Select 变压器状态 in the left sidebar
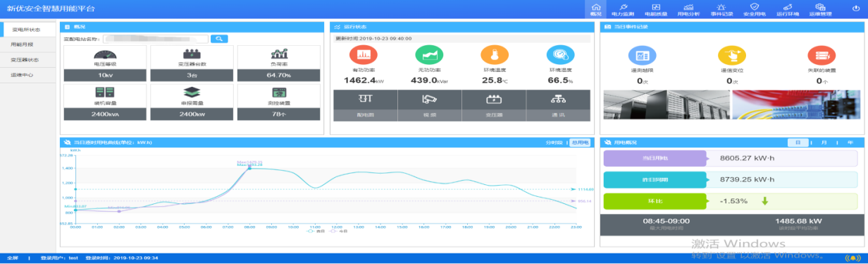Screen dimensions: 868x264 coord(24,60)
